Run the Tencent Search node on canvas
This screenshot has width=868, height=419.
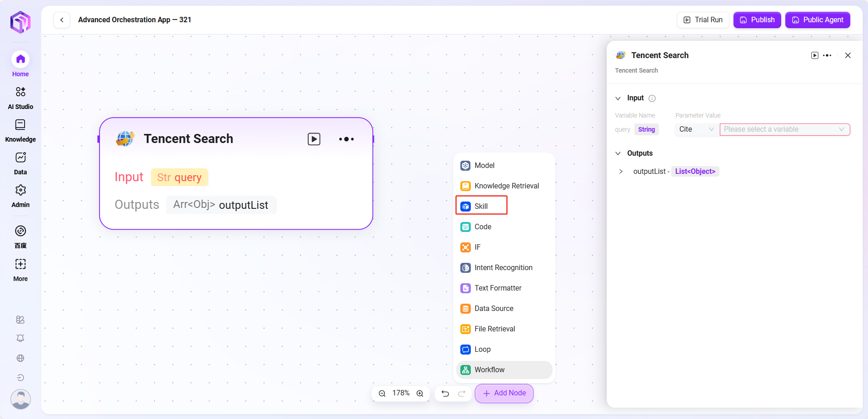314,139
